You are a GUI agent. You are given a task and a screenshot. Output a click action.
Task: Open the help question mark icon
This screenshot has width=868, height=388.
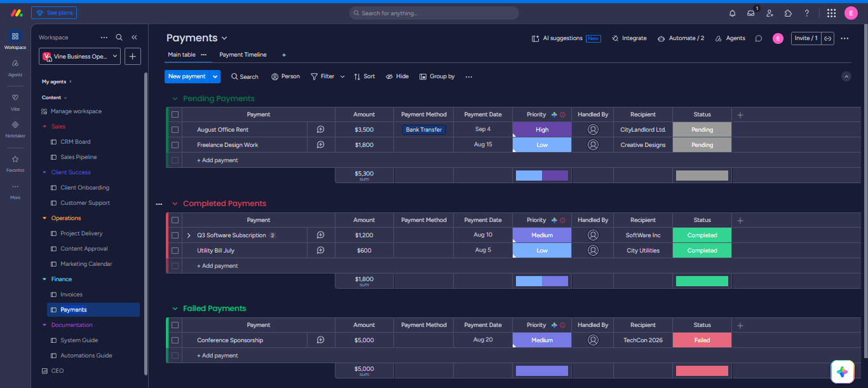click(x=807, y=13)
